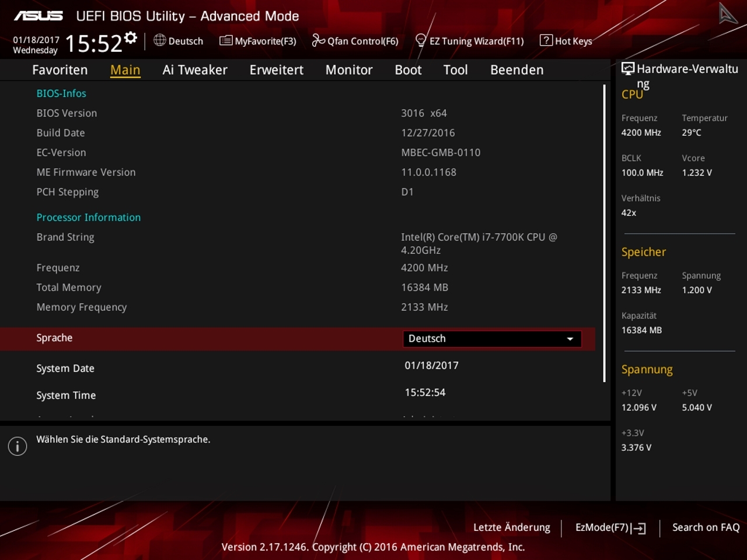Click the Speicher section heading
Image resolution: width=747 pixels, height=560 pixels.
(x=644, y=253)
